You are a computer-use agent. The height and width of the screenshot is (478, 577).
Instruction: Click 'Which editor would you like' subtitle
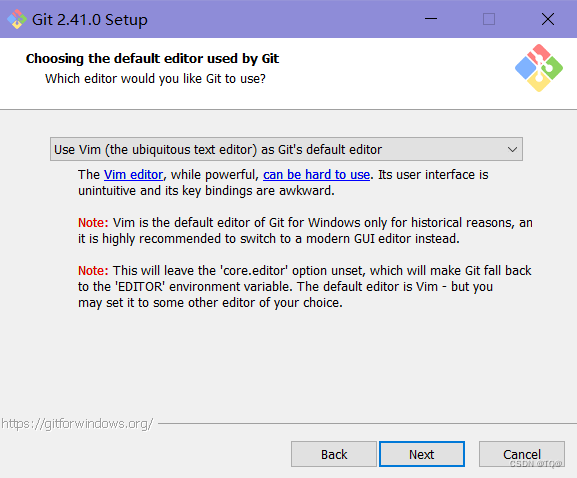coord(155,78)
